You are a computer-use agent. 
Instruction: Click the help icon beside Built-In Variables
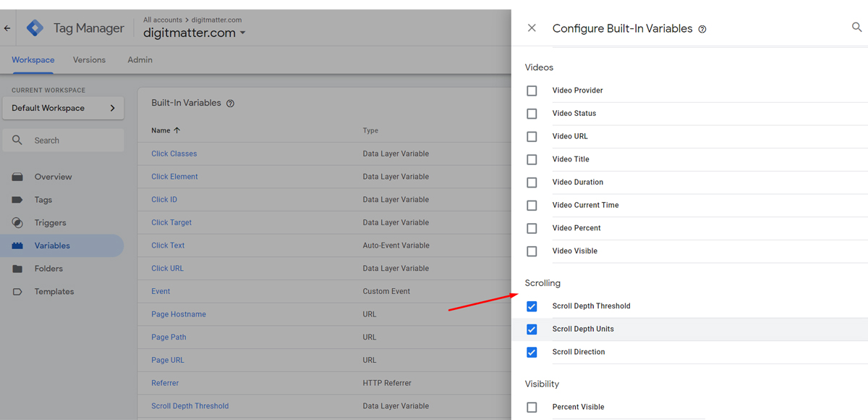[x=230, y=103]
